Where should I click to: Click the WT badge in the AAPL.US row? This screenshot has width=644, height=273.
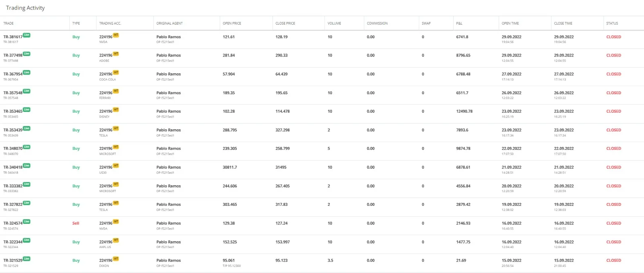116,240
